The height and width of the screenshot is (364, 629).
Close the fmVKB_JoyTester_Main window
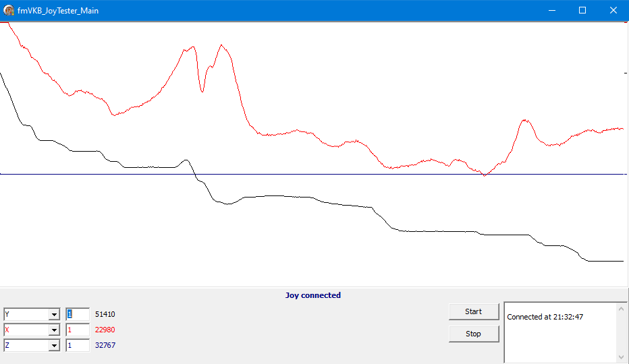pos(613,10)
